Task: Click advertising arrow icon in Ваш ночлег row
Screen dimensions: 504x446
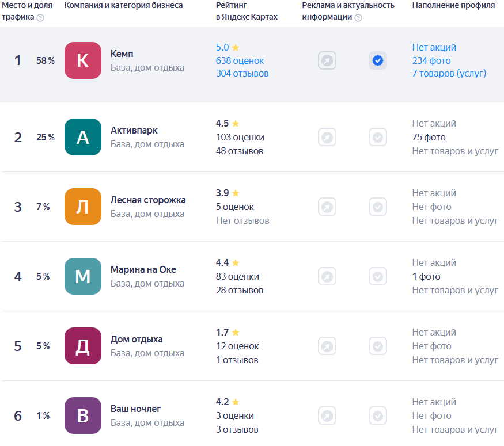Action: [327, 416]
